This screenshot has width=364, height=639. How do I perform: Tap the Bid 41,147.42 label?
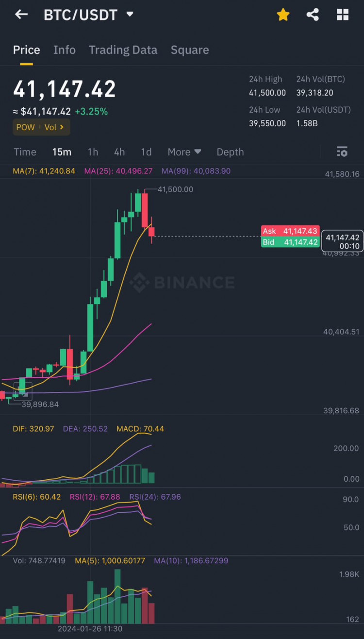(x=290, y=242)
